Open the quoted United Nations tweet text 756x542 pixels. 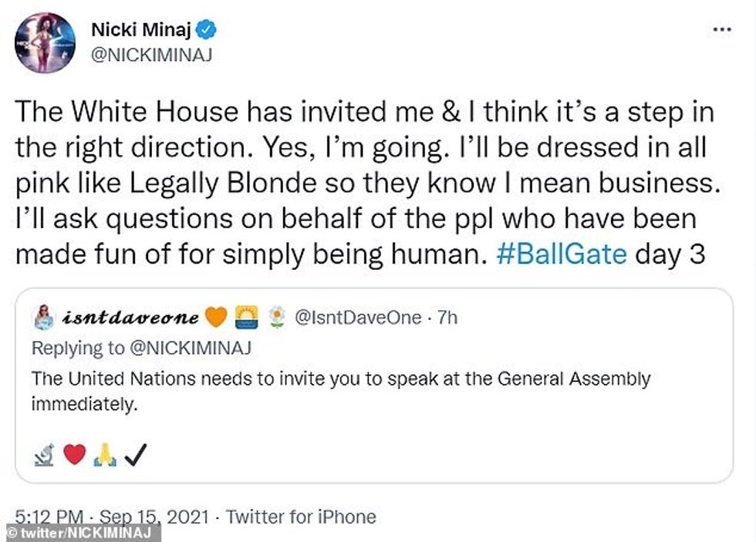tap(341, 390)
